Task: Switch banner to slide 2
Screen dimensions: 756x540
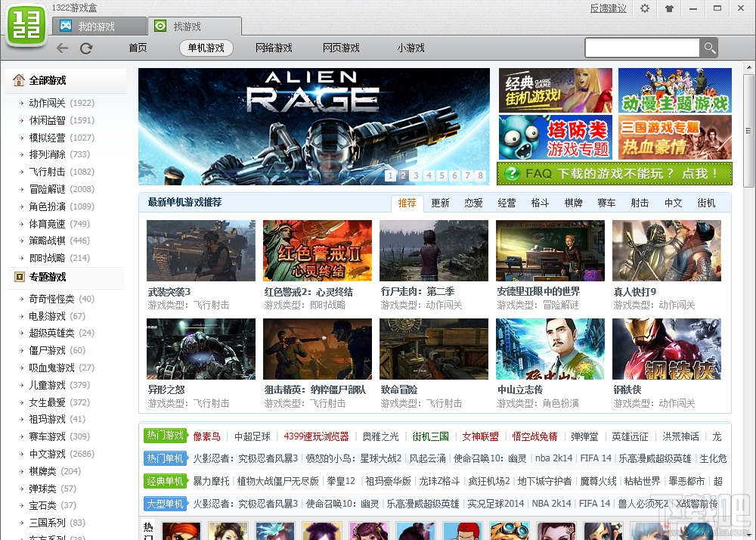Action: tap(403, 175)
